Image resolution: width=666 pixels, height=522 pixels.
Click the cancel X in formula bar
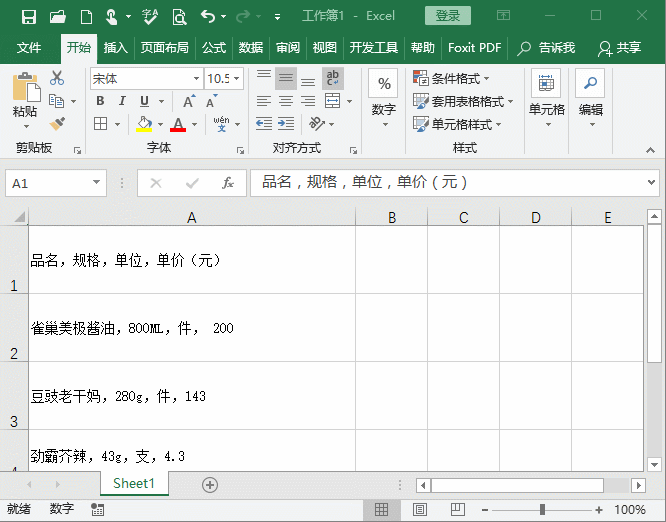click(156, 183)
